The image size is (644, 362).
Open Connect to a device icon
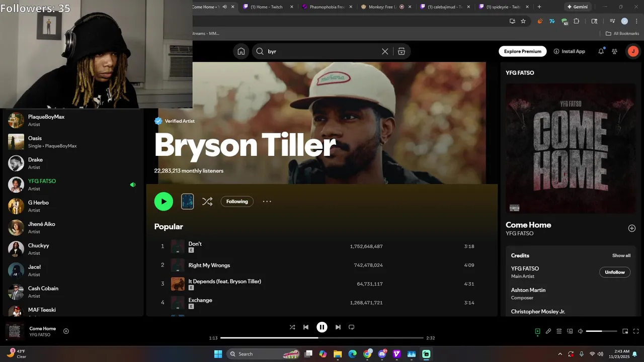[570, 331]
